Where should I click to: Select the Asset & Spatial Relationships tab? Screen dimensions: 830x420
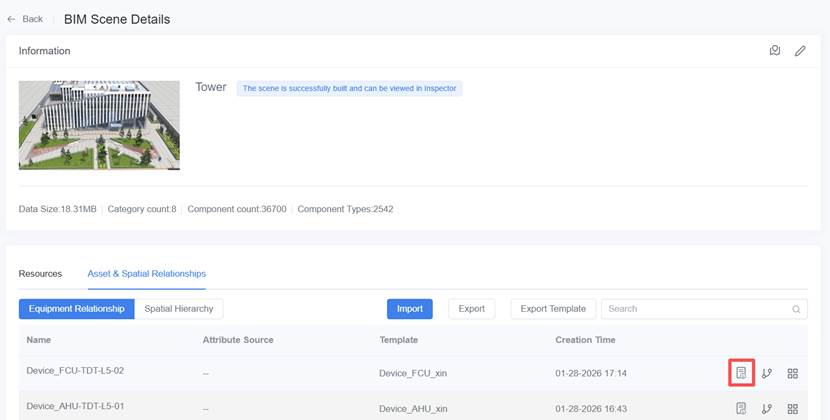146,273
